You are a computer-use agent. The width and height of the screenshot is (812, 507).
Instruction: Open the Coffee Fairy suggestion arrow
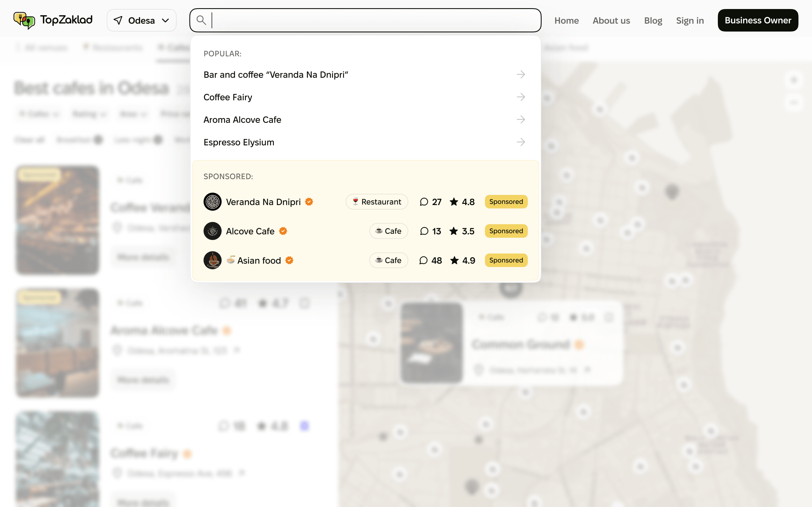(520, 97)
